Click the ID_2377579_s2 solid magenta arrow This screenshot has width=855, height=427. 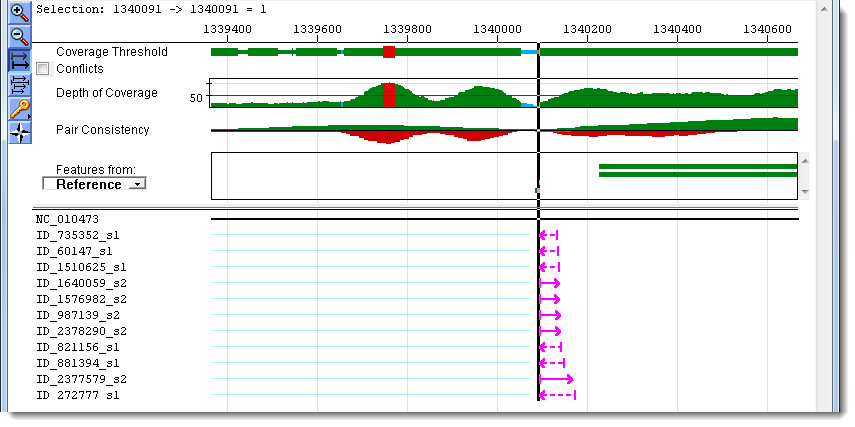point(556,379)
